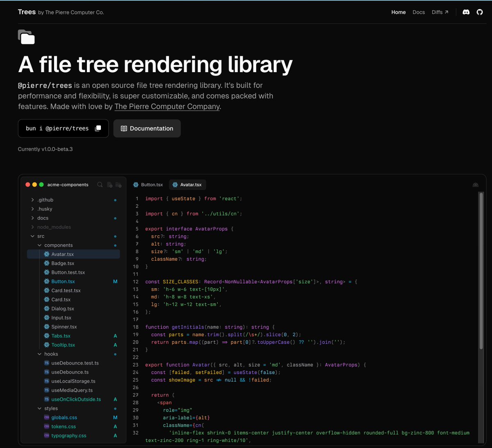Viewport: 492px width, 448px height.
Task: Click the CSS icon beside globals.css
Action: click(47, 417)
